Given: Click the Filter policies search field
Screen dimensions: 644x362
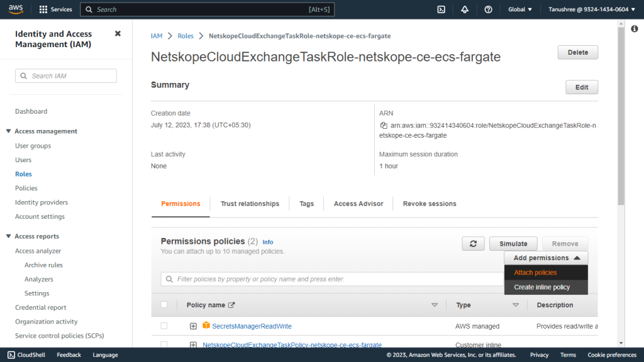Looking at the screenshot, I should (332, 279).
